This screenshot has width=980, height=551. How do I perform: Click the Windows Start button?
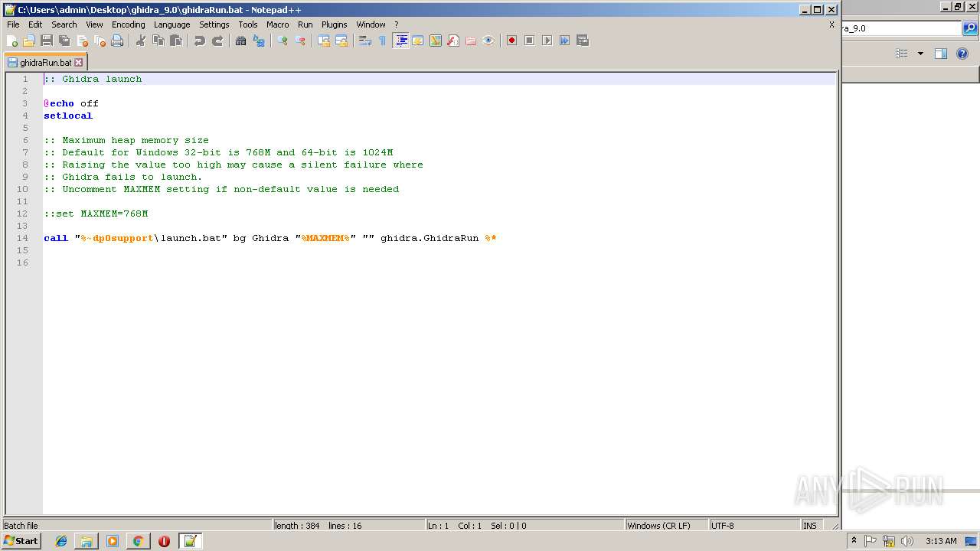21,541
